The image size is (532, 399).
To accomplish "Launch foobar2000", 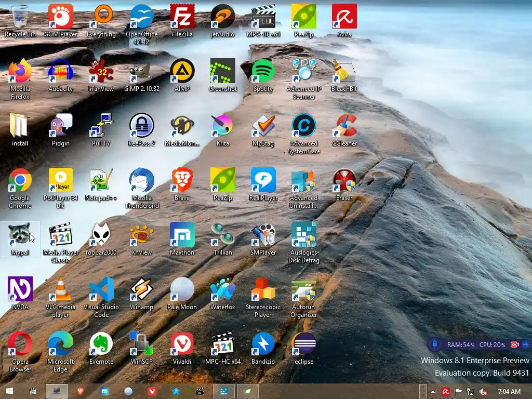I will 101,239.
